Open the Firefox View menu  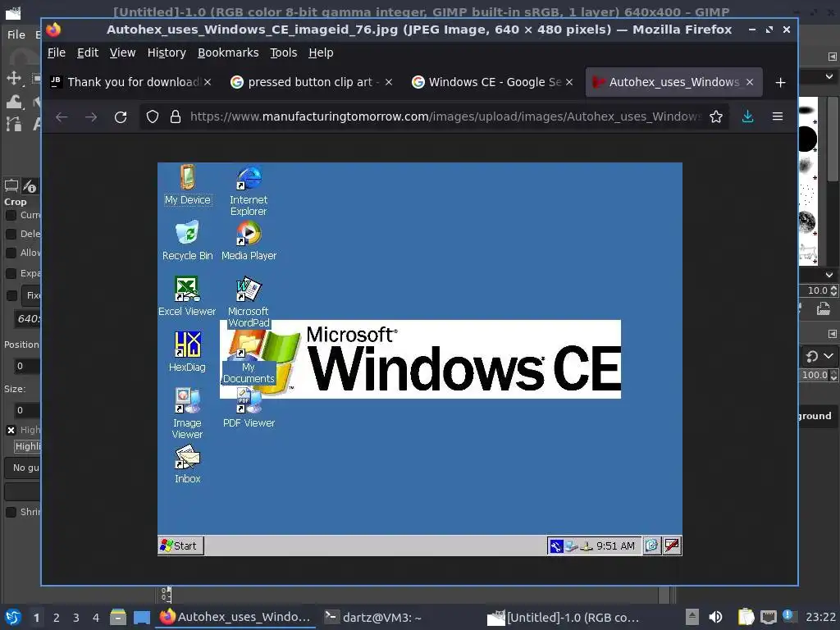[122, 52]
